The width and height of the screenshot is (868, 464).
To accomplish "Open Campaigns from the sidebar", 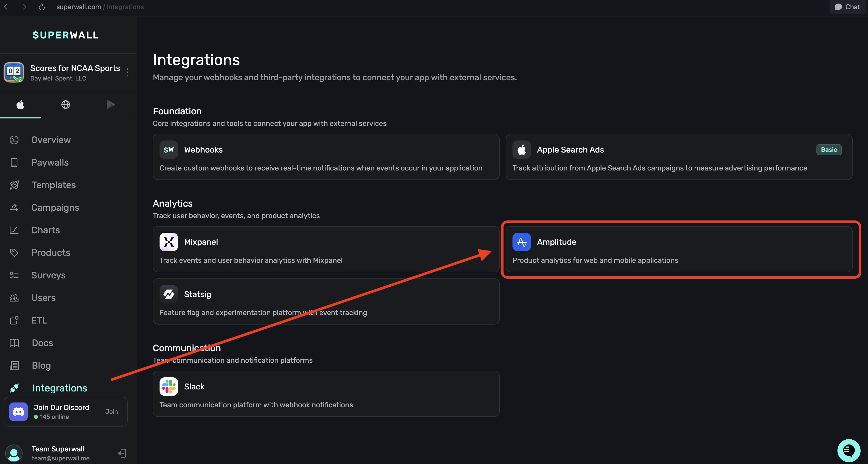I will tap(55, 208).
